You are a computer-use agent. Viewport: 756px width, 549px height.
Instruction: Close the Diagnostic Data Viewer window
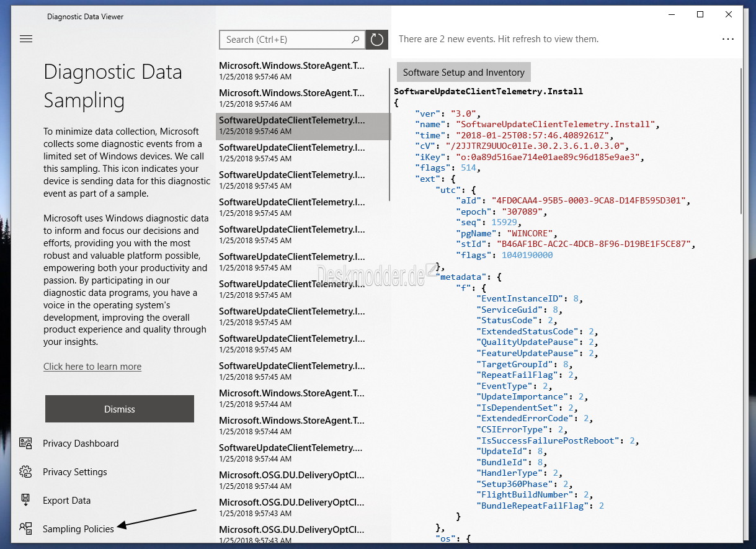pos(729,14)
